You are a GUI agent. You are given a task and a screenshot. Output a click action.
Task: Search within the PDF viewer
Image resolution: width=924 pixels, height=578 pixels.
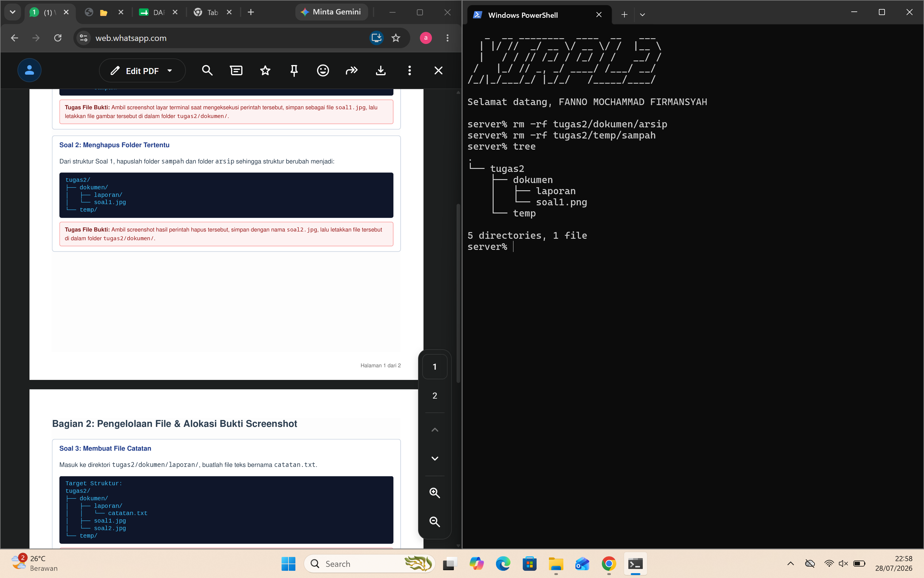pyautogui.click(x=207, y=70)
